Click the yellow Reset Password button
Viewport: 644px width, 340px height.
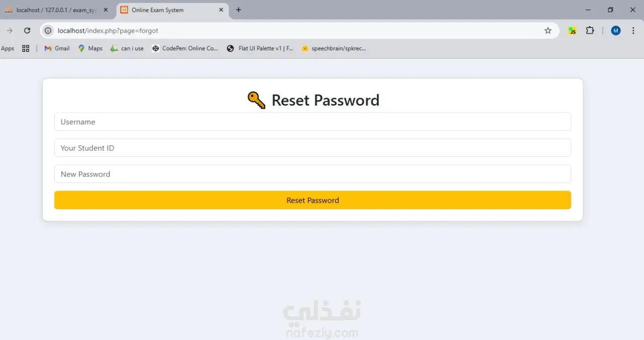(x=312, y=200)
